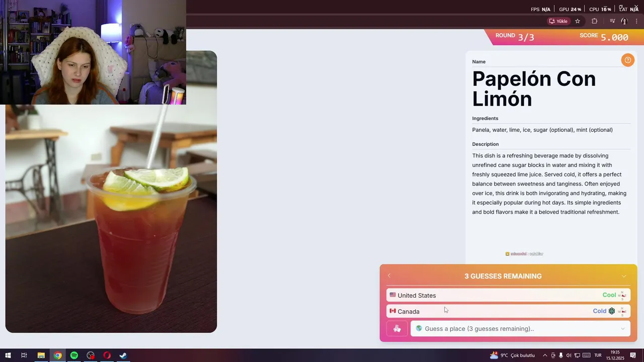Click the 3 GUESSES REMAINING header
The image size is (644, 362).
[x=503, y=276]
